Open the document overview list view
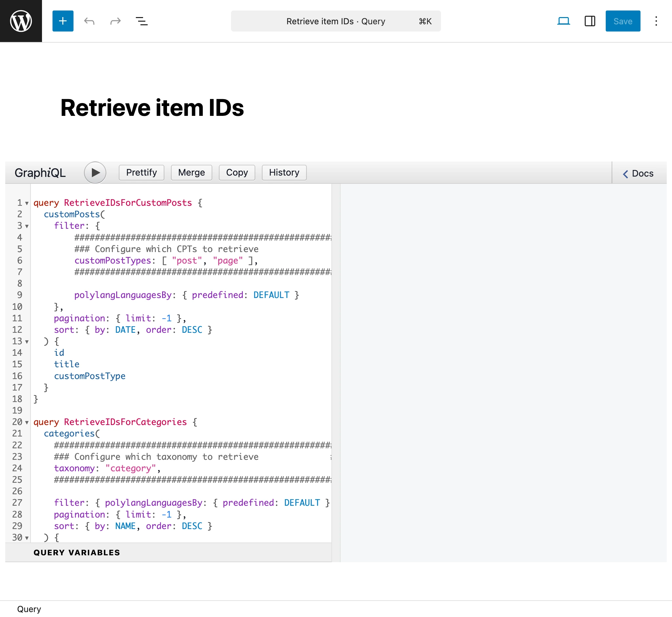Viewport: 672px width, 617px height. click(141, 21)
